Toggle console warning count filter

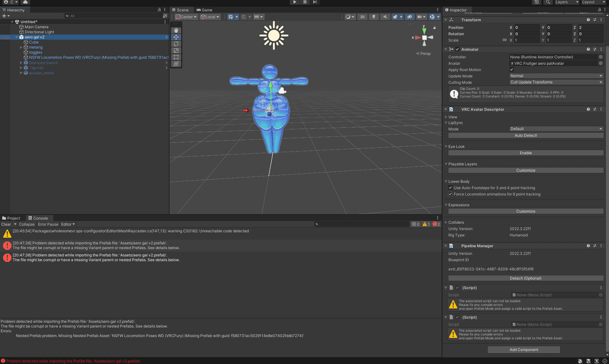click(x=426, y=224)
